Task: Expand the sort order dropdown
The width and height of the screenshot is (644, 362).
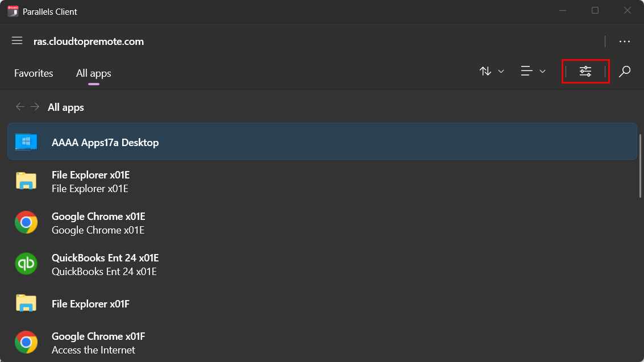Action: point(492,72)
